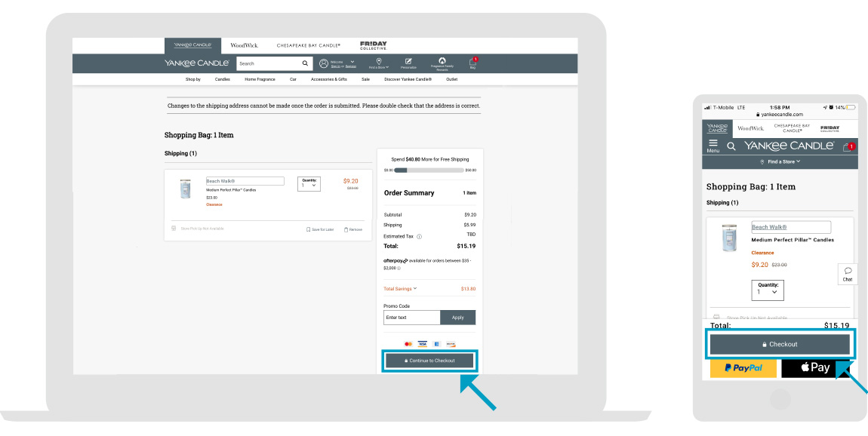Switch to desktop Friday Collective tab
Image resolution: width=868 pixels, height=436 pixels.
[x=373, y=45]
